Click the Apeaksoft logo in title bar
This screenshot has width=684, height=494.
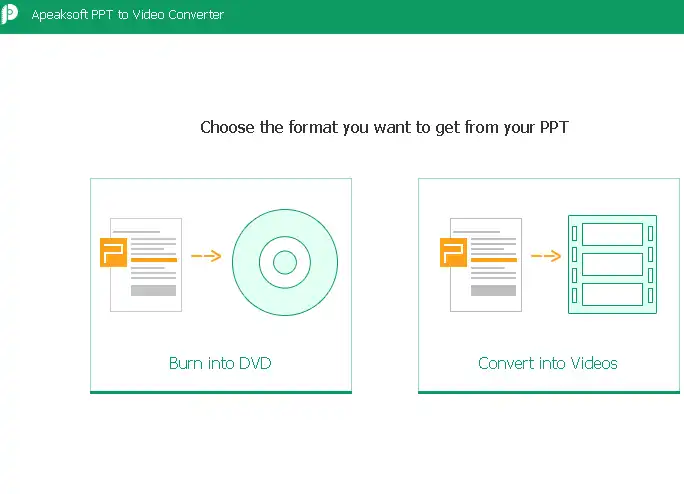point(10,15)
